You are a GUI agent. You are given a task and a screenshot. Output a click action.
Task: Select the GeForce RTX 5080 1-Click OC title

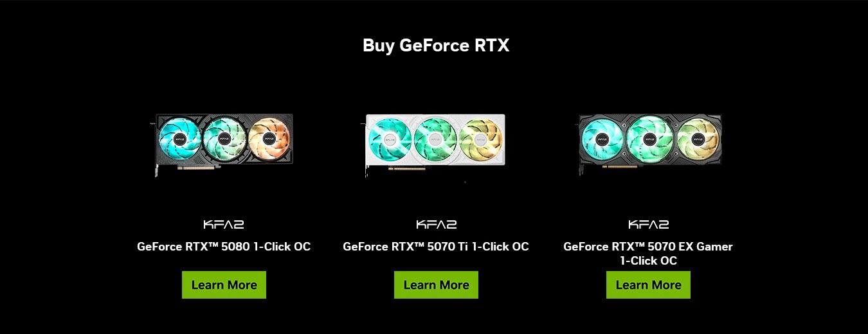[x=224, y=247]
